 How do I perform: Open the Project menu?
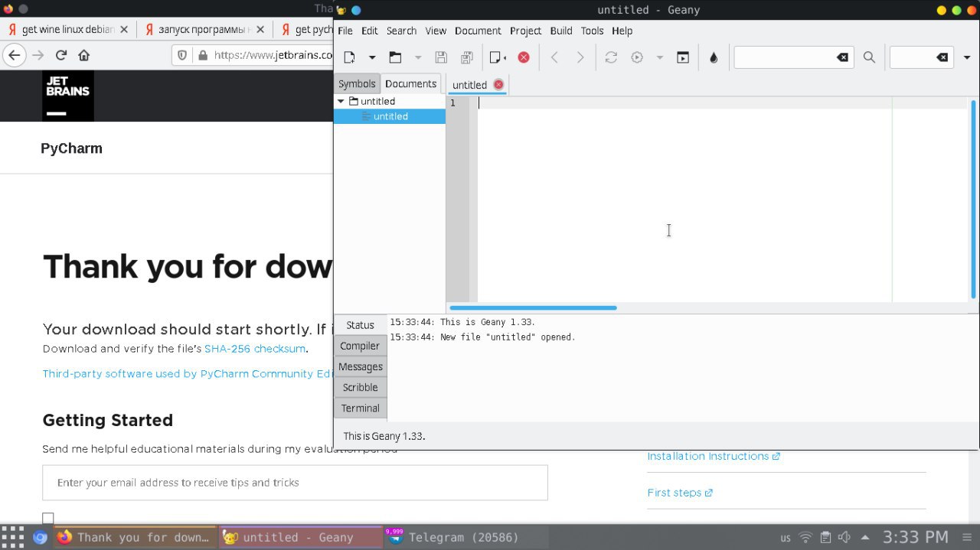pyautogui.click(x=525, y=31)
